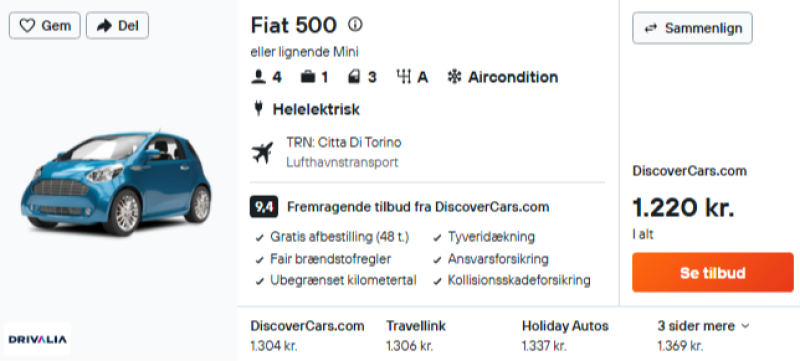Click the 1.220 kr. total price
Image resolution: width=800 pixels, height=361 pixels.
683,208
